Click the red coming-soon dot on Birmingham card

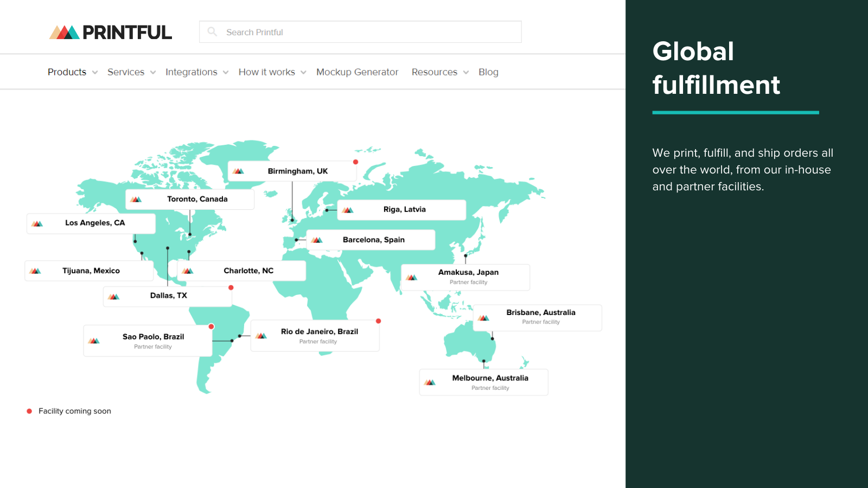coord(356,162)
